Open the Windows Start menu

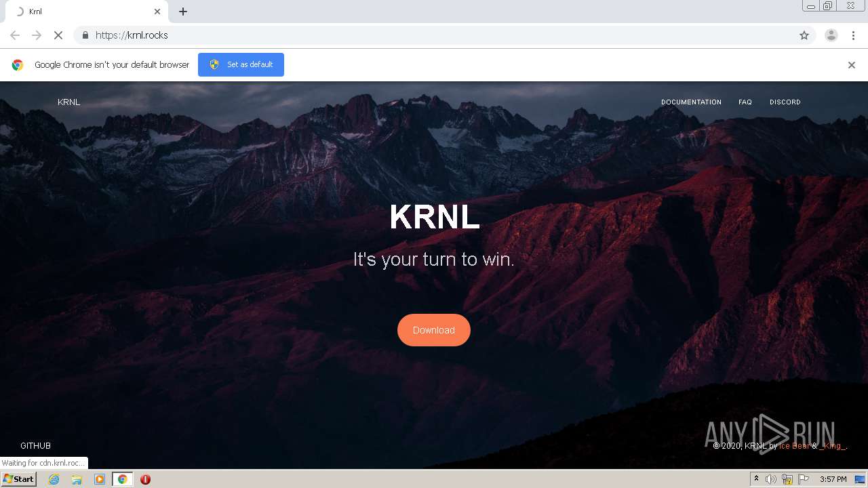coord(18,479)
